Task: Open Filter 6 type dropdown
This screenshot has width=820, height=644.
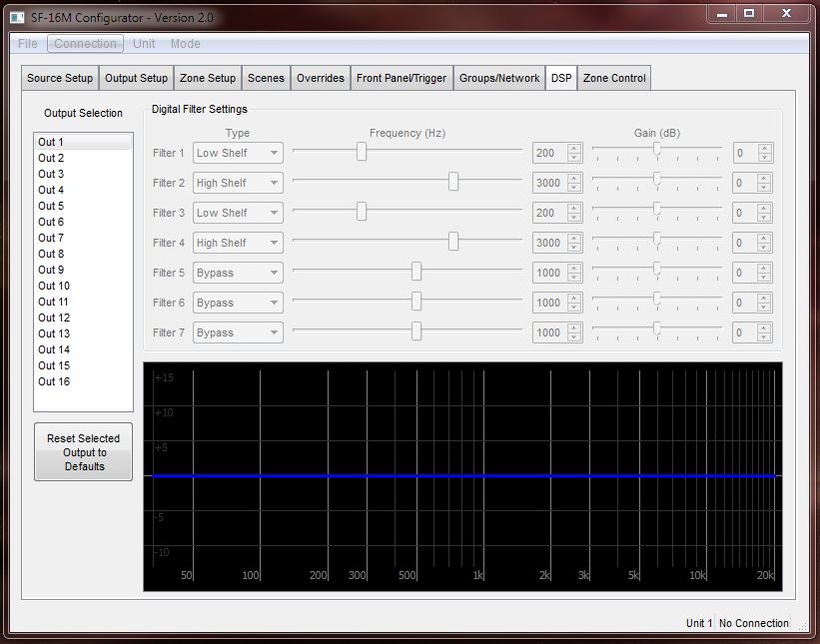Action: (238, 303)
